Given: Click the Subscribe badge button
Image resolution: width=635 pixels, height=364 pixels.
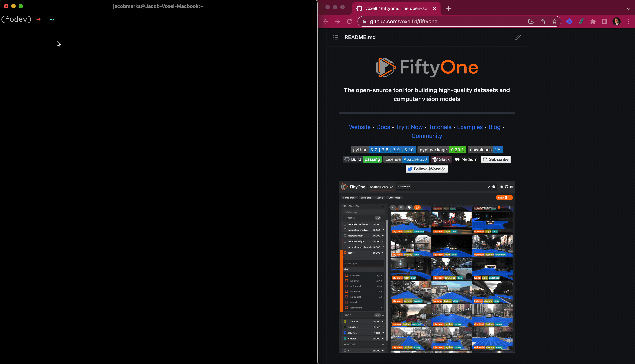Looking at the screenshot, I should (x=496, y=160).
